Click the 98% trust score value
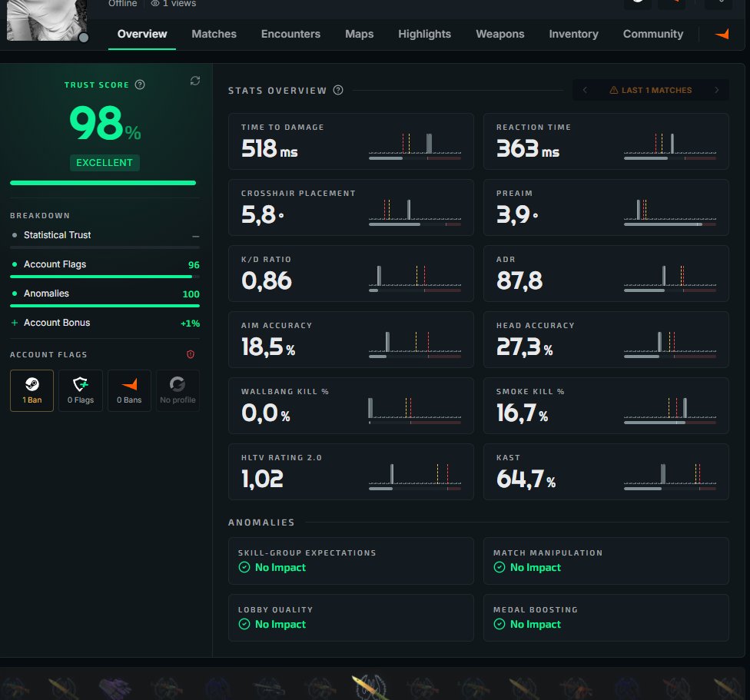This screenshot has width=750, height=700. point(105,123)
